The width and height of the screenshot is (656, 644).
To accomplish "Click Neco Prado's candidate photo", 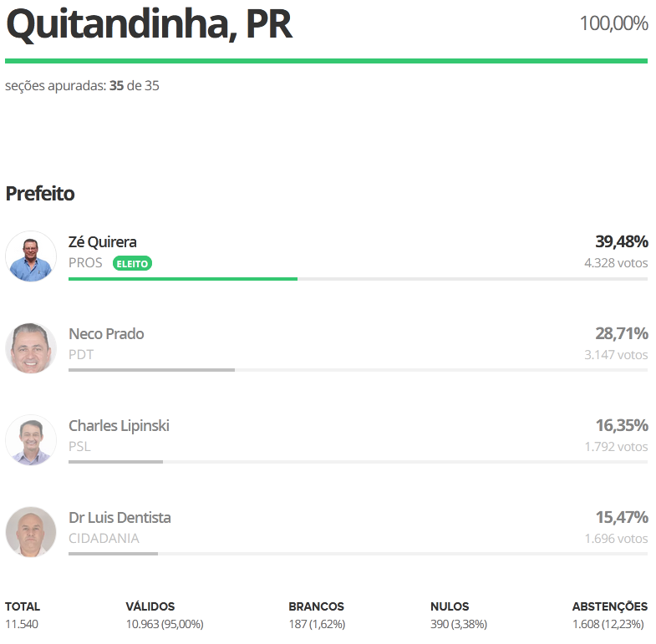I will point(31,348).
